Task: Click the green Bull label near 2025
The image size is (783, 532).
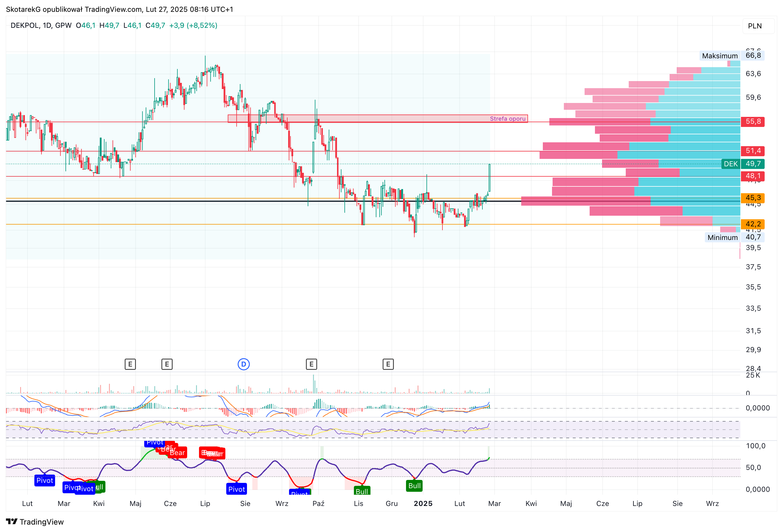Action: pos(414,486)
